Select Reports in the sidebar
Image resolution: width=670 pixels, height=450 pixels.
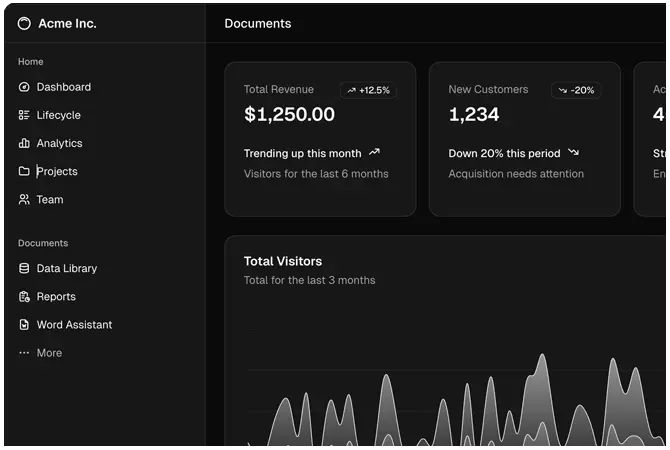(x=56, y=296)
